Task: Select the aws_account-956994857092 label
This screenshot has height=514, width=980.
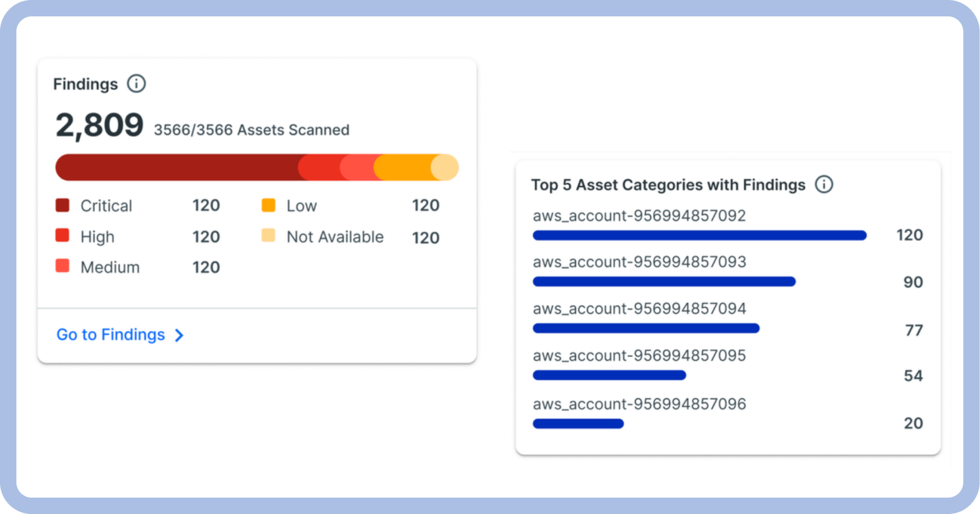Action: click(639, 215)
